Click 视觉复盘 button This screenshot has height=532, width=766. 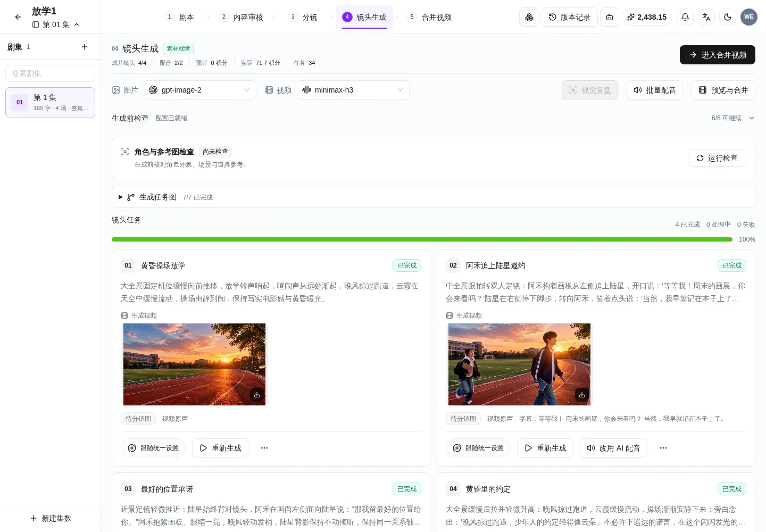[590, 90]
